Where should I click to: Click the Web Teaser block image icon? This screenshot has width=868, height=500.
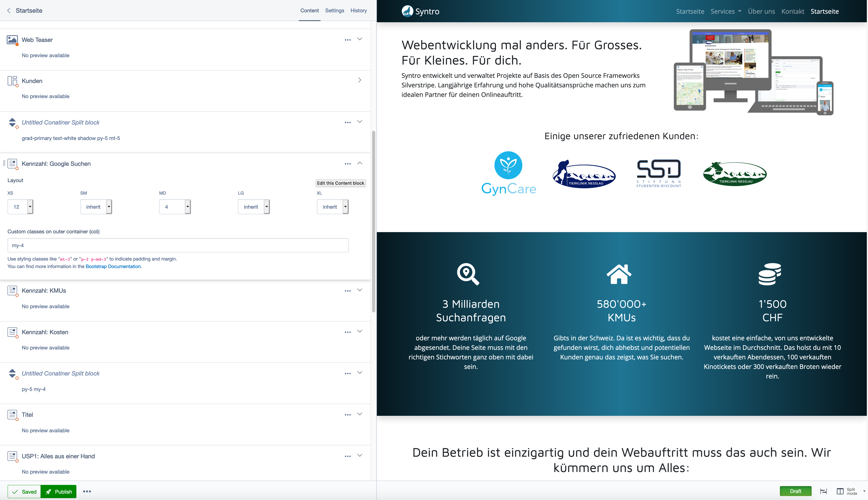coord(12,40)
